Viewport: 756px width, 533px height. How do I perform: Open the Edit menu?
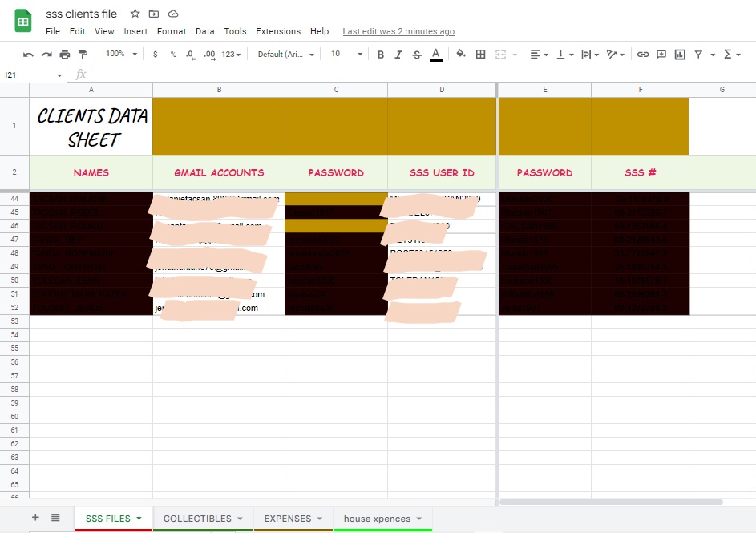[77, 31]
